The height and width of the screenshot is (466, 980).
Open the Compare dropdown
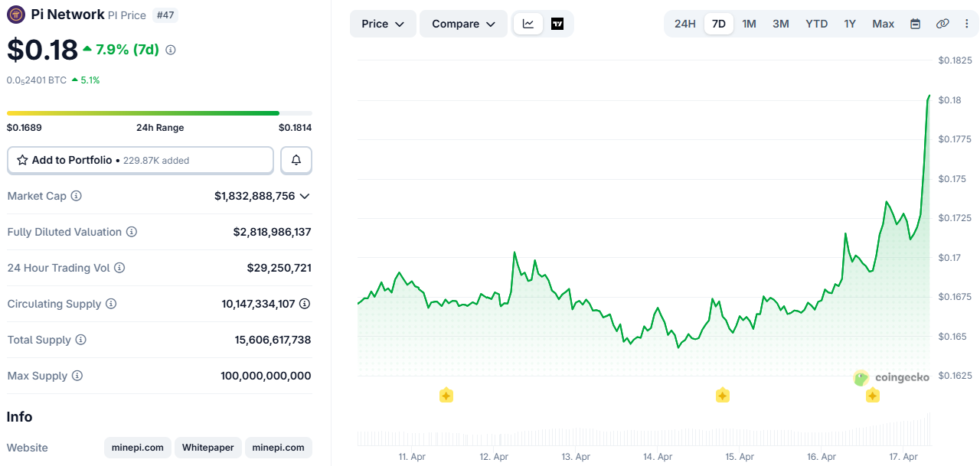click(x=463, y=24)
